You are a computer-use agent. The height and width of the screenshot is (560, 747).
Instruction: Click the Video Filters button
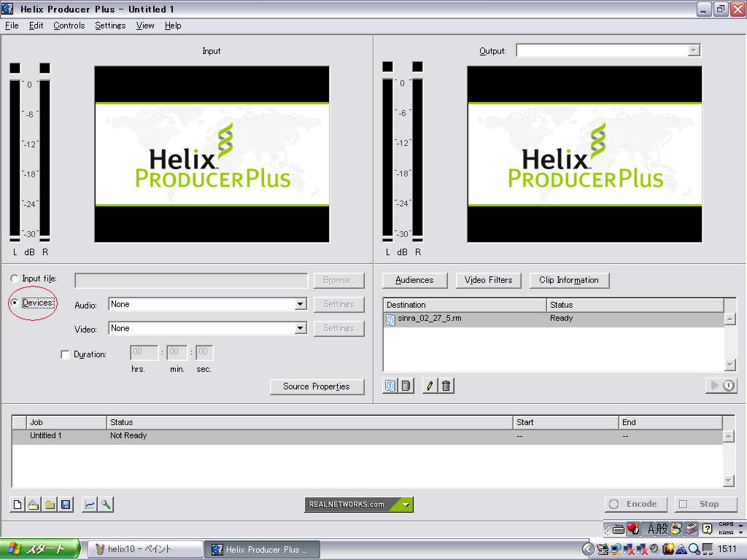coord(488,281)
